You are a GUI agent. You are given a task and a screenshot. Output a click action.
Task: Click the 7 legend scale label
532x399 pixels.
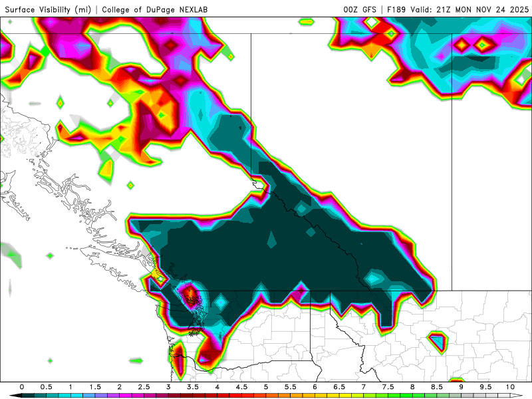pos(364,387)
